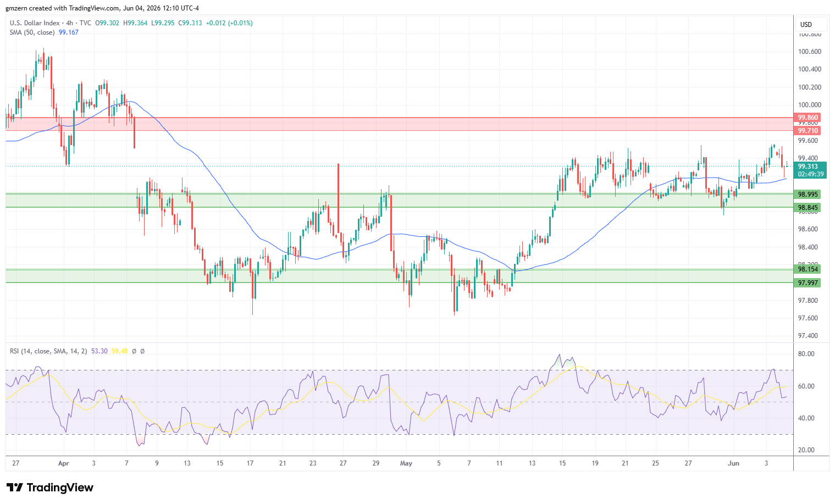Click the 97.400 price axis tick

808,336
